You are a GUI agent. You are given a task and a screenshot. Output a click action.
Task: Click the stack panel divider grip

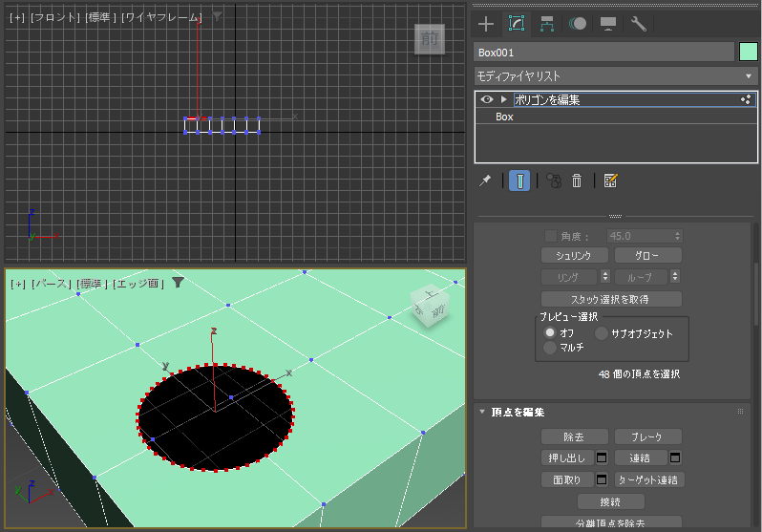click(x=615, y=216)
